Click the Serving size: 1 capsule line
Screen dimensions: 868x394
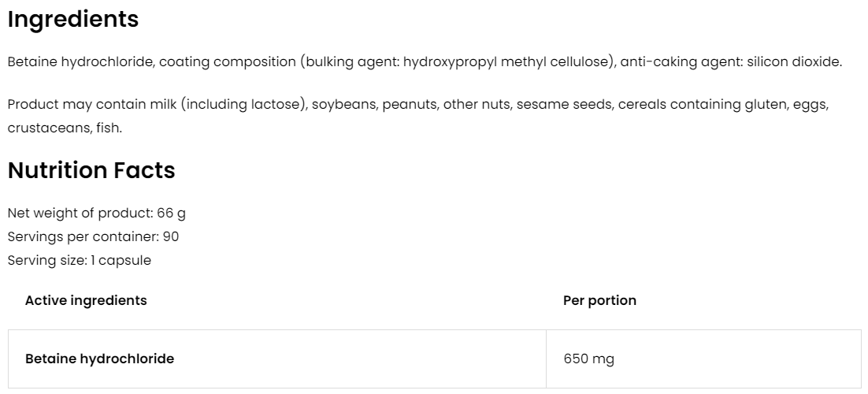(x=79, y=260)
